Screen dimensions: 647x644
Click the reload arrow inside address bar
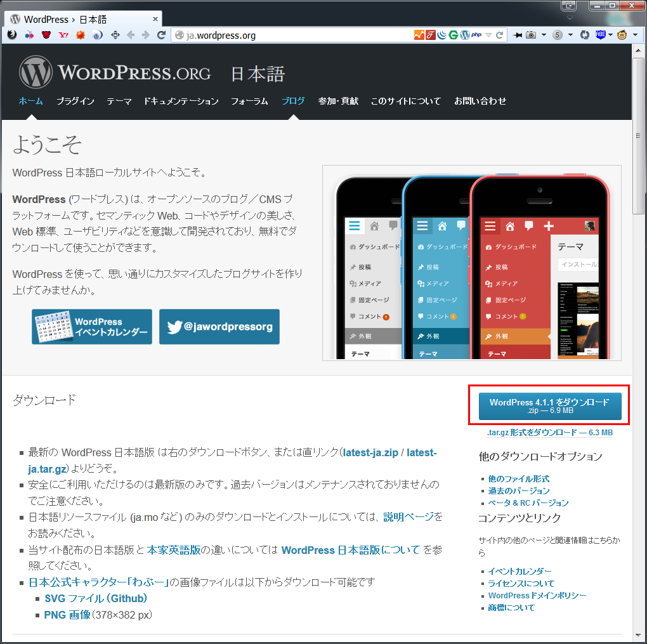(x=500, y=35)
